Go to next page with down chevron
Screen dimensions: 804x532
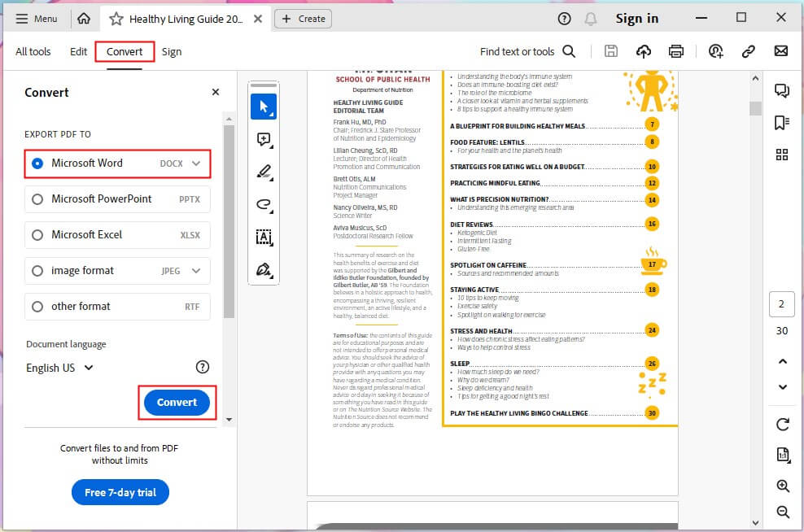point(783,387)
